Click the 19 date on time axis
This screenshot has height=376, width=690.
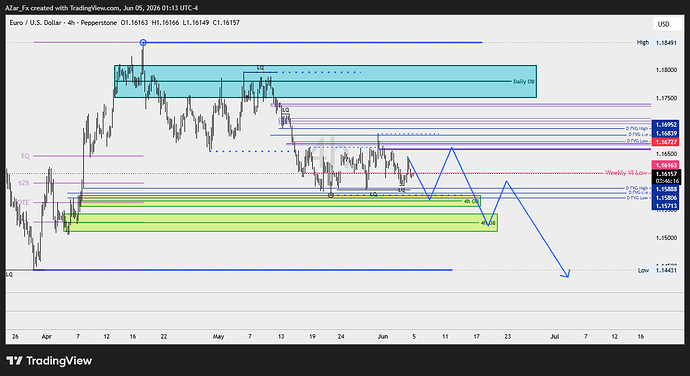pos(312,336)
